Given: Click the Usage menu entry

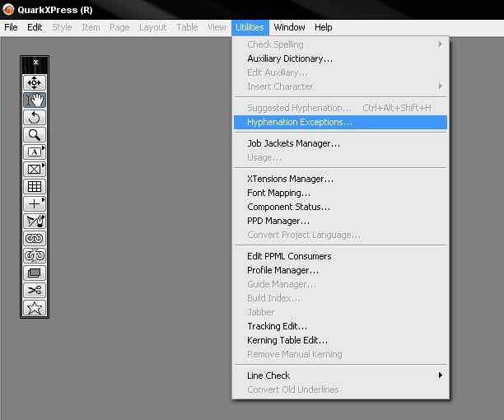Looking at the screenshot, I should tap(340, 157).
